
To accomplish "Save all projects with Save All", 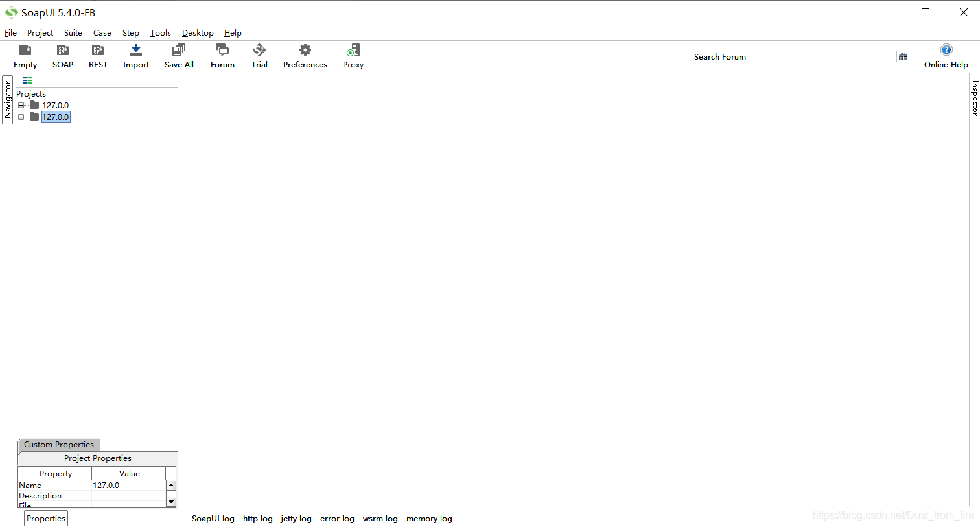I will click(x=179, y=56).
